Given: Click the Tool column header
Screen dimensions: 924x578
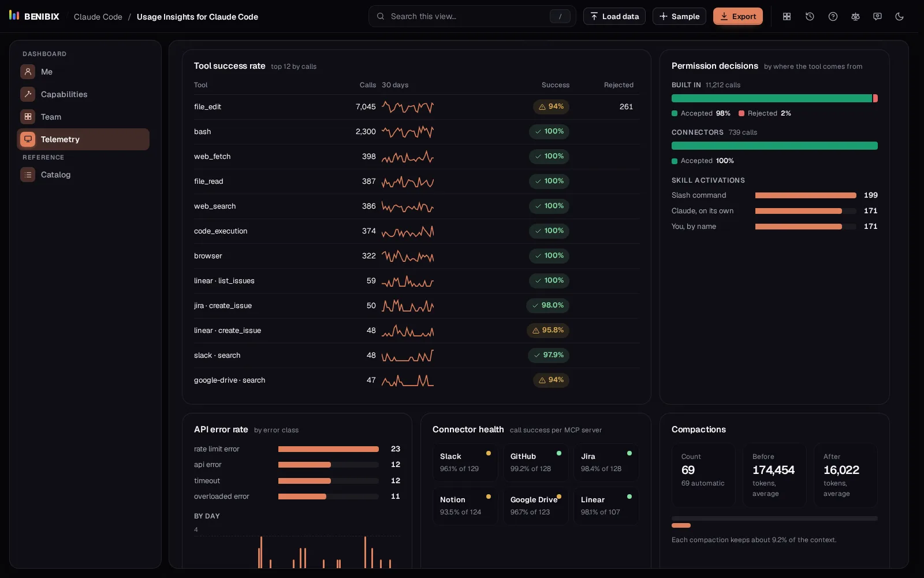Looking at the screenshot, I should point(200,85).
